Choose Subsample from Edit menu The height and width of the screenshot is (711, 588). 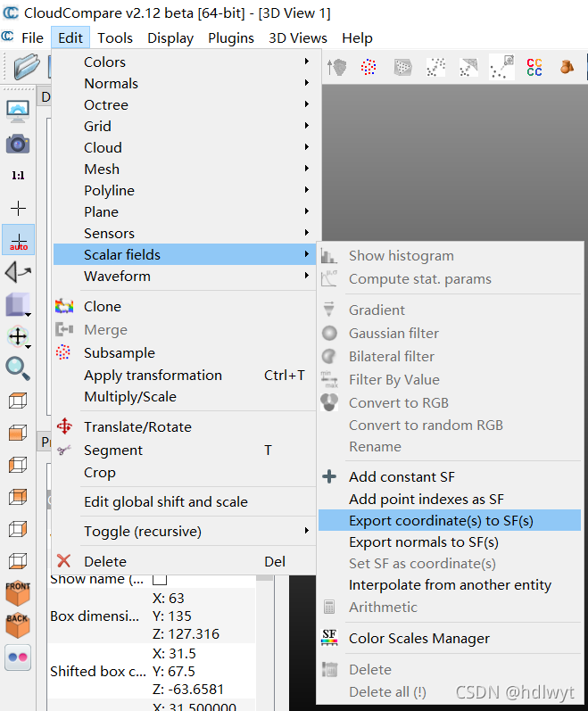(184, 352)
